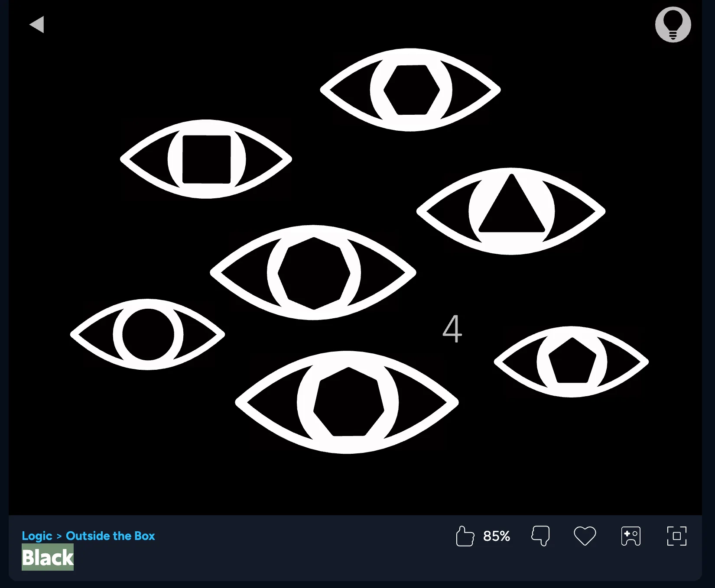Click the back arrow icon
This screenshot has height=588, width=715.
[37, 24]
